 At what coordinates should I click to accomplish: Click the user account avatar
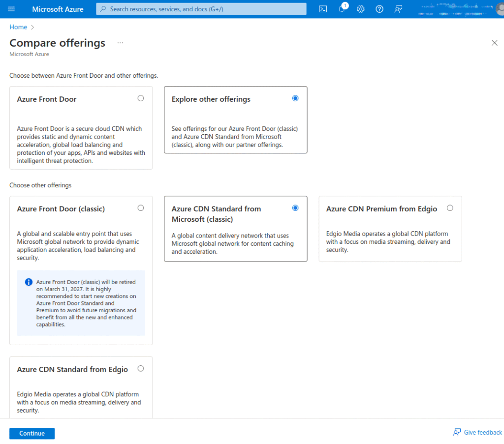click(x=500, y=9)
